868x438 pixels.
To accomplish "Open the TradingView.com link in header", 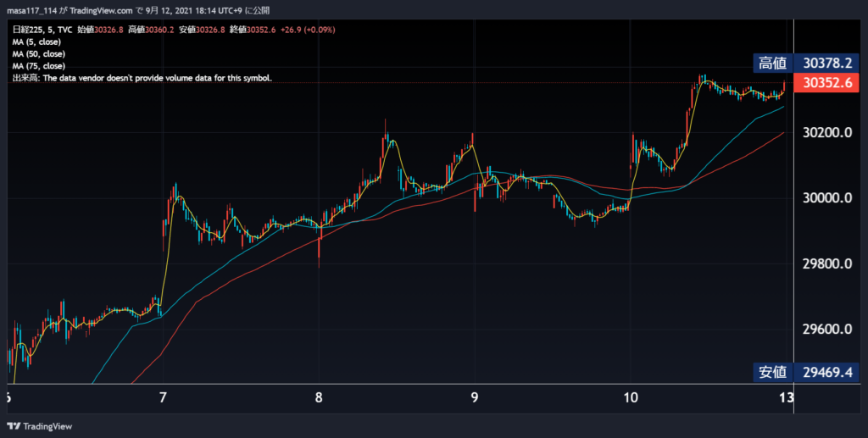I will [x=102, y=10].
